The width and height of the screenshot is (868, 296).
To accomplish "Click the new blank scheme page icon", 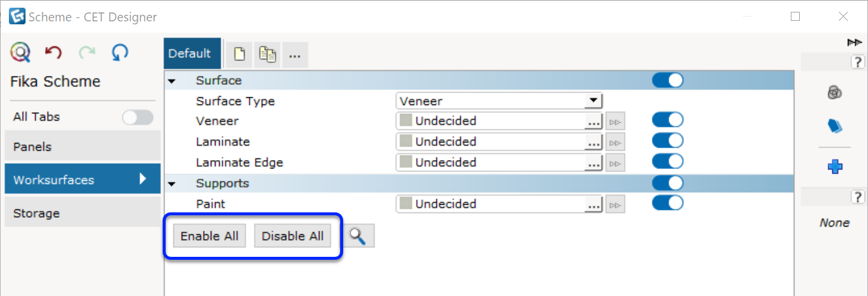I will [x=239, y=55].
